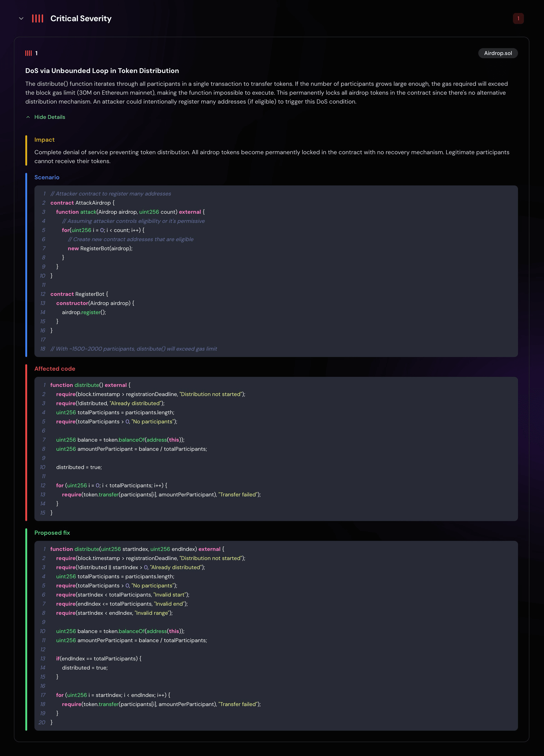Click the small severity bars icon on finding 1
The height and width of the screenshot is (756, 544).
click(x=29, y=53)
